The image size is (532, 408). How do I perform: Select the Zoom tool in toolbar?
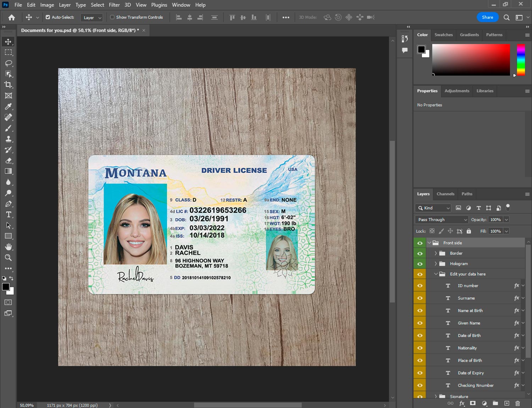tap(9, 258)
